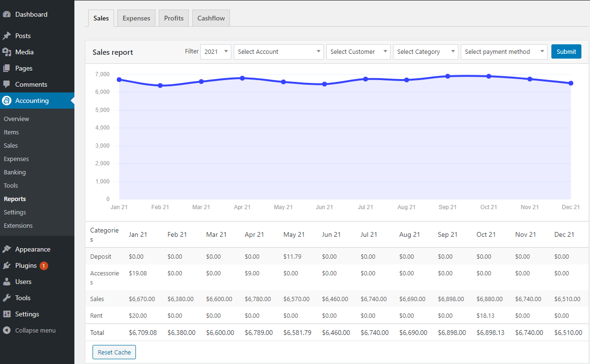Click the $20.00 Rent value

pos(138,315)
